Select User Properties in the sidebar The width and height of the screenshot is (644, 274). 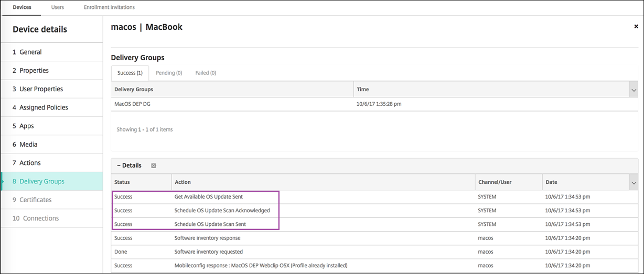point(41,89)
